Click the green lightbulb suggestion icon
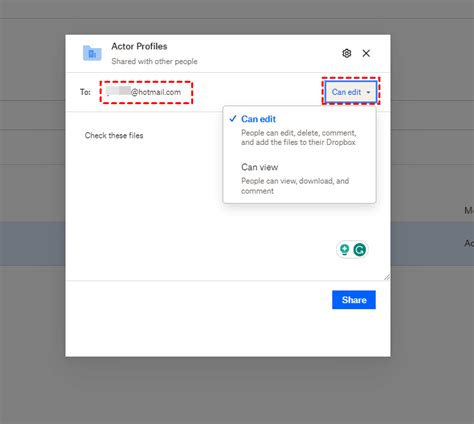The image size is (474, 424). [x=344, y=249]
